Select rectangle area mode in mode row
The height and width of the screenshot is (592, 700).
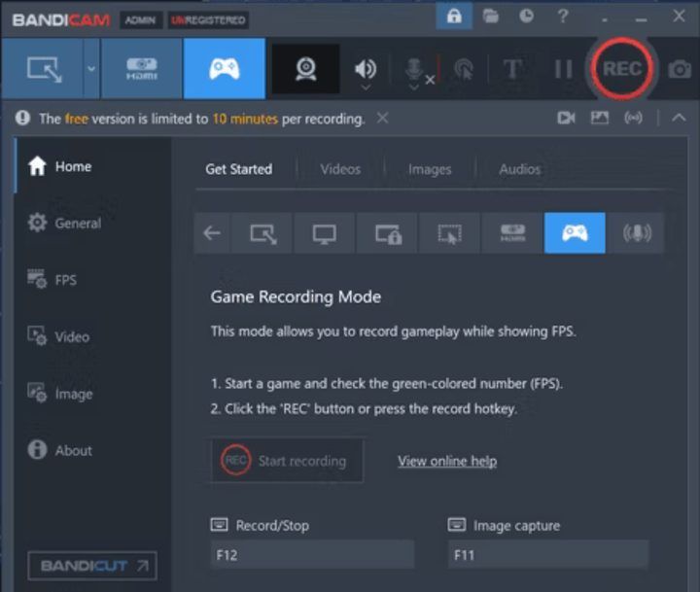pyautogui.click(x=262, y=233)
